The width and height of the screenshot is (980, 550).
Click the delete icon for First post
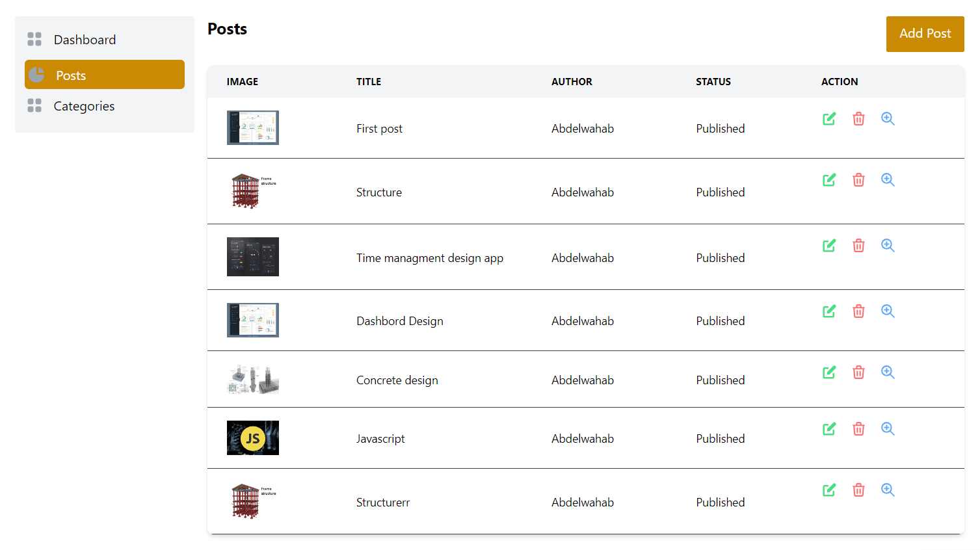pyautogui.click(x=858, y=119)
